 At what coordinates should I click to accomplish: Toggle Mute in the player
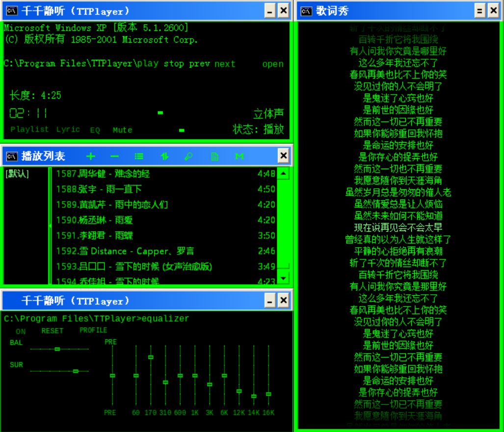(x=123, y=130)
